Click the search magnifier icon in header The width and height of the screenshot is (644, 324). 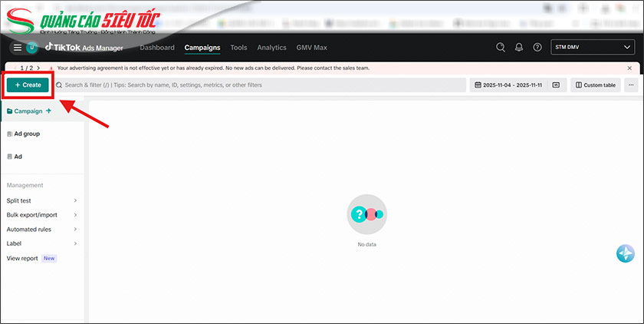tap(501, 48)
